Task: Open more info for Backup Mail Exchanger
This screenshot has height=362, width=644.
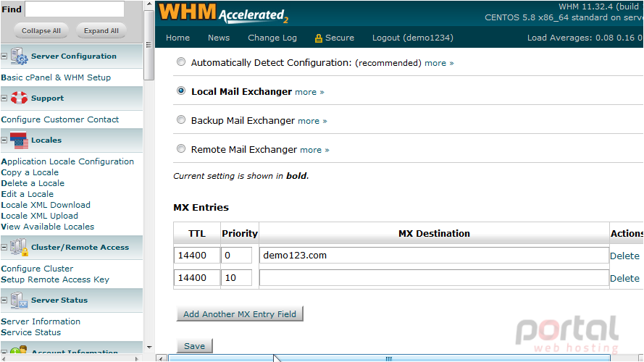Action: pyautogui.click(x=312, y=121)
